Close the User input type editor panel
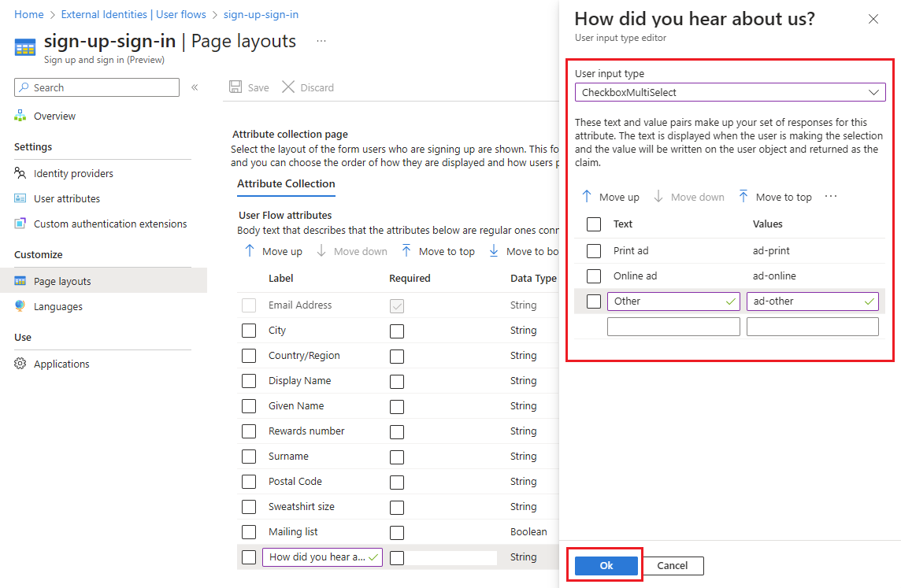Viewport: 901px width, 588px height. coord(873,19)
